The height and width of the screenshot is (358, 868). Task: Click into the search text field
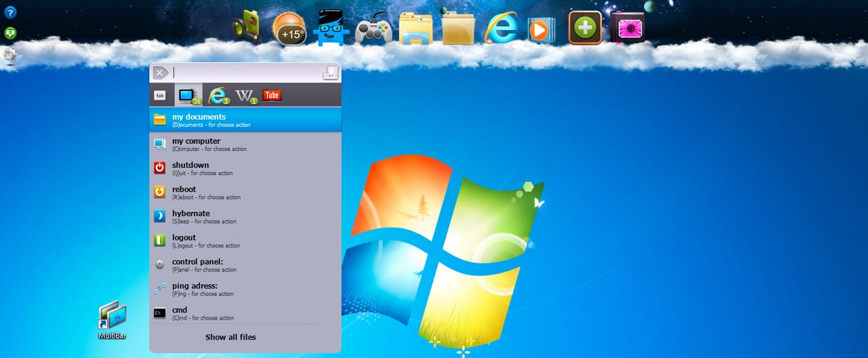[x=246, y=73]
